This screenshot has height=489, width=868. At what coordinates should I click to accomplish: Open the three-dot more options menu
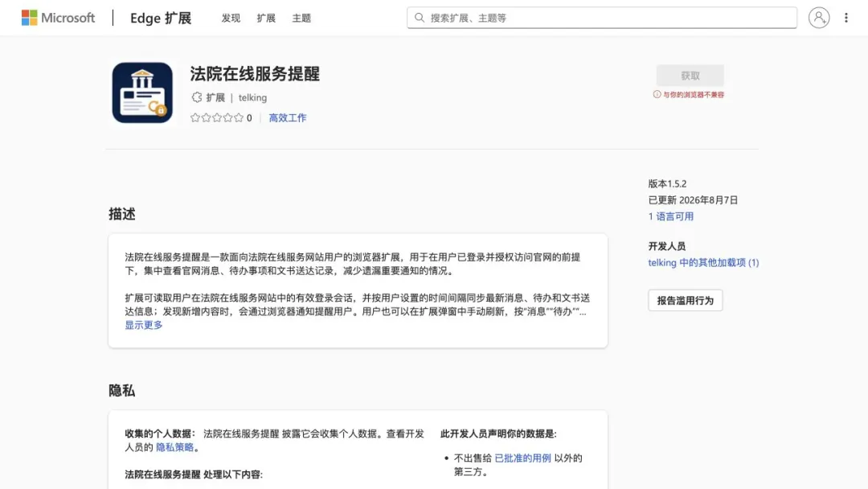tap(845, 18)
